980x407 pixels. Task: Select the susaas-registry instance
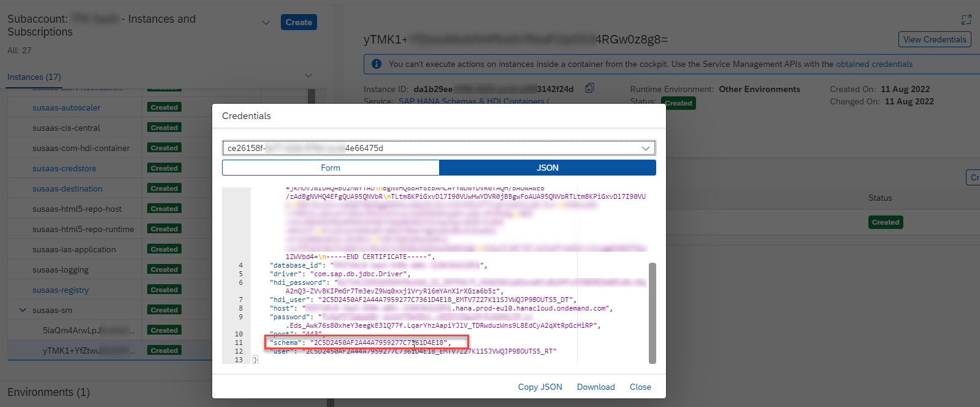coord(61,290)
